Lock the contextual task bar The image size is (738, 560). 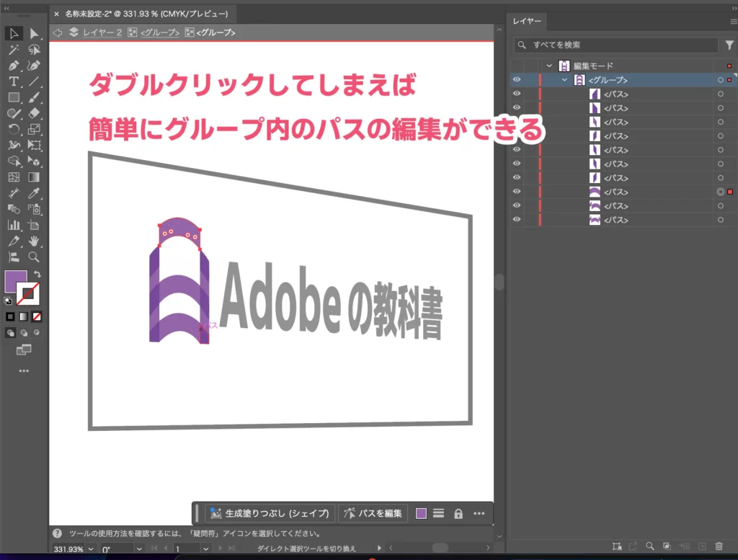coord(458,513)
